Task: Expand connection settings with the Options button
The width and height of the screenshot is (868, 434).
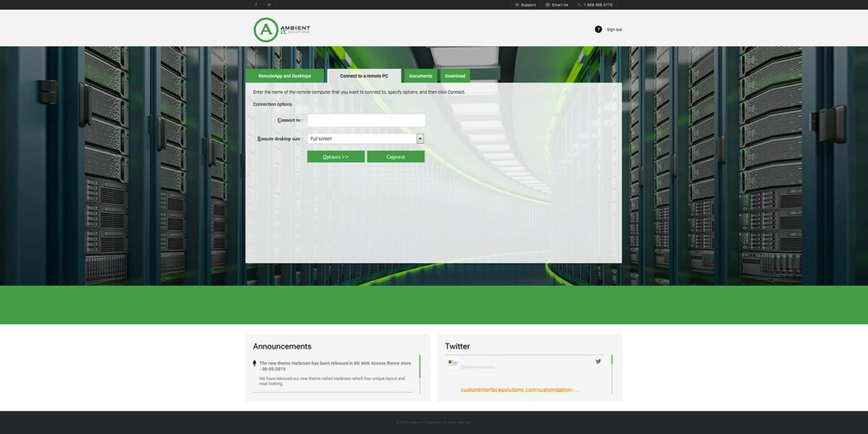Action: [335, 156]
